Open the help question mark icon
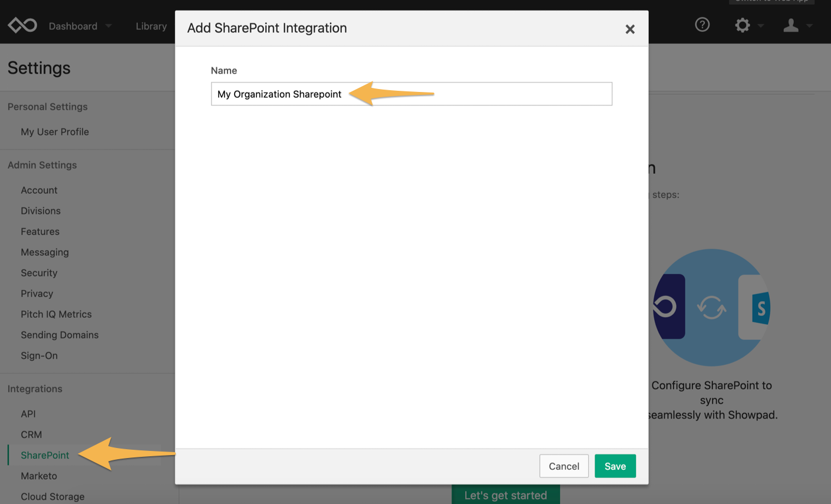The image size is (831, 504). [702, 25]
